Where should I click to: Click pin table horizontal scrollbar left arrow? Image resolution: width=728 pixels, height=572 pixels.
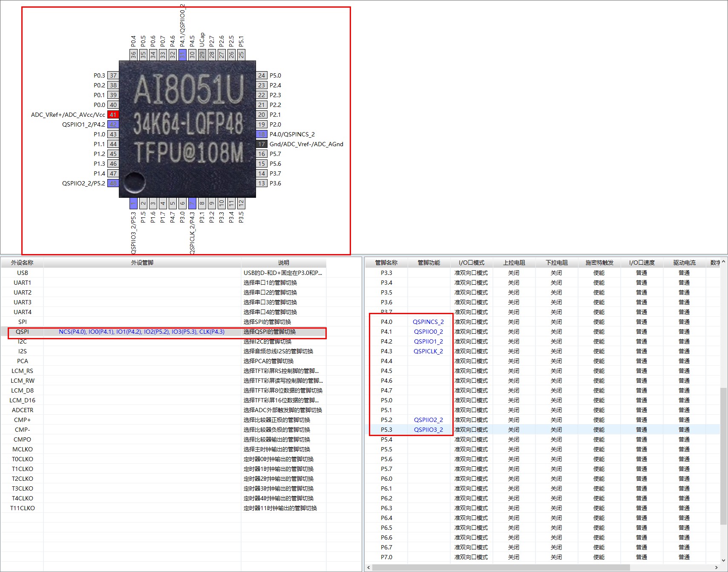[368, 568]
